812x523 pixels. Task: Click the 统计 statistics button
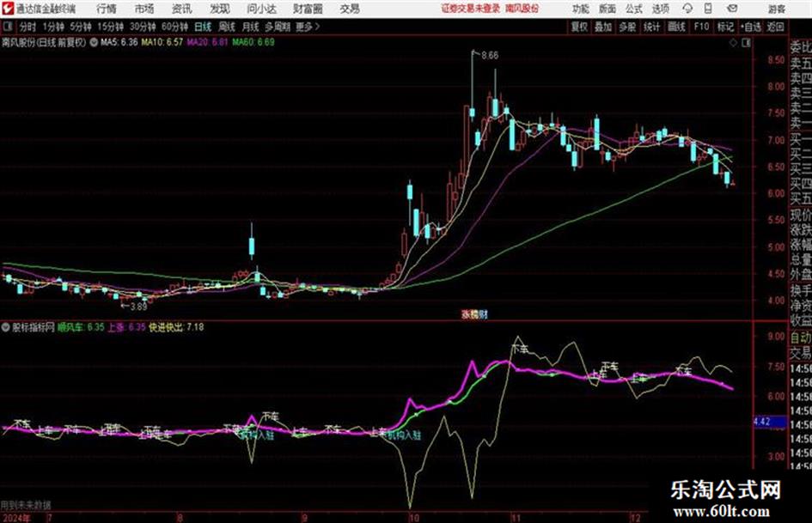pyautogui.click(x=651, y=27)
